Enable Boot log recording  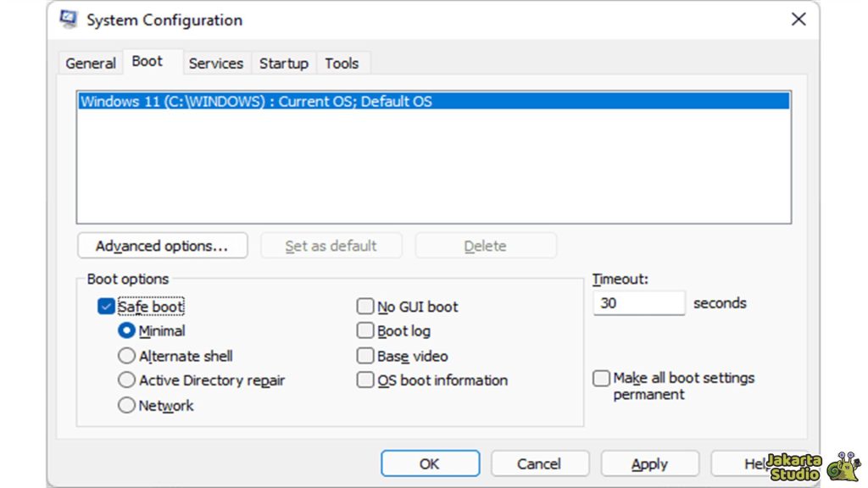click(364, 330)
